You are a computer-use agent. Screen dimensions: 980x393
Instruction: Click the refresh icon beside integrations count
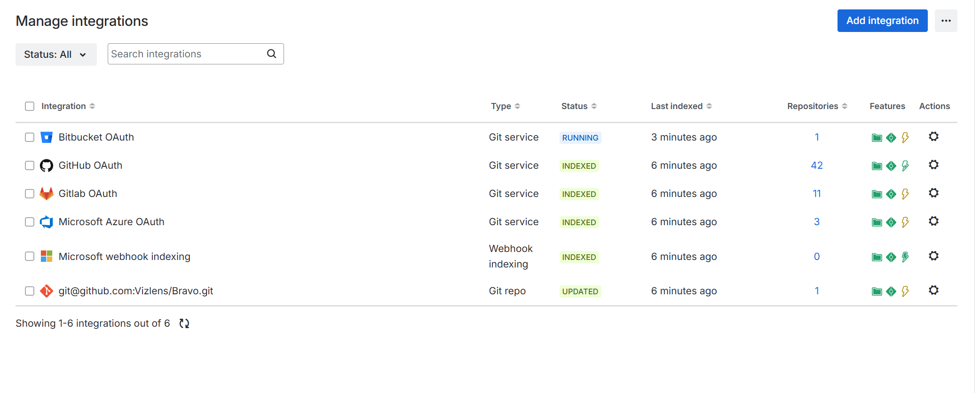point(184,323)
